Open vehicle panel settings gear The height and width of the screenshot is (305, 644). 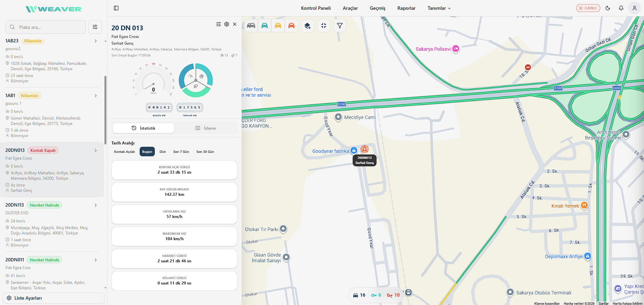click(227, 24)
